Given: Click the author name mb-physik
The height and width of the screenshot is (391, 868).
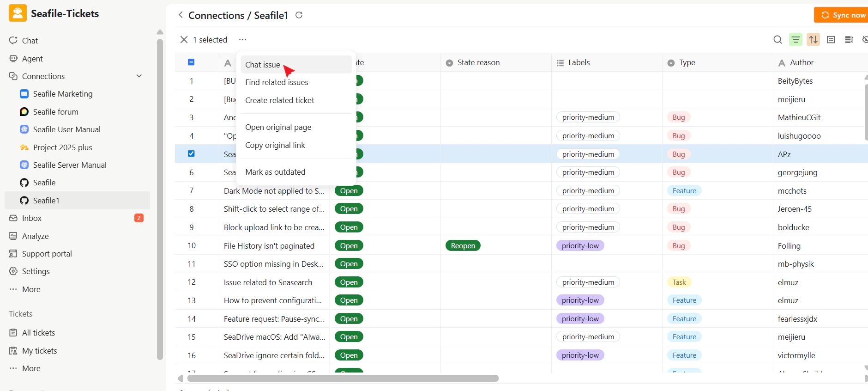Looking at the screenshot, I should [796, 264].
